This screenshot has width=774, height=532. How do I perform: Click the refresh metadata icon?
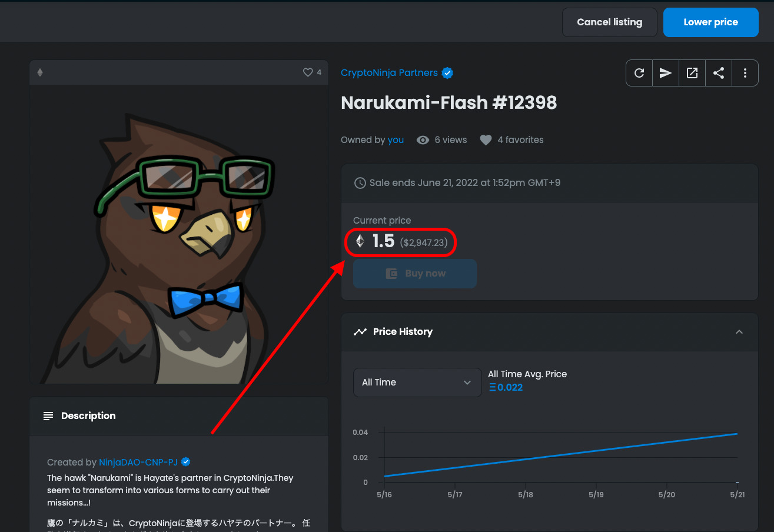(639, 73)
